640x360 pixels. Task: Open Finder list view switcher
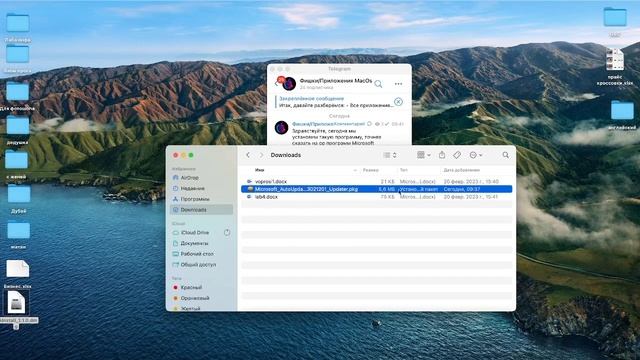[390, 155]
